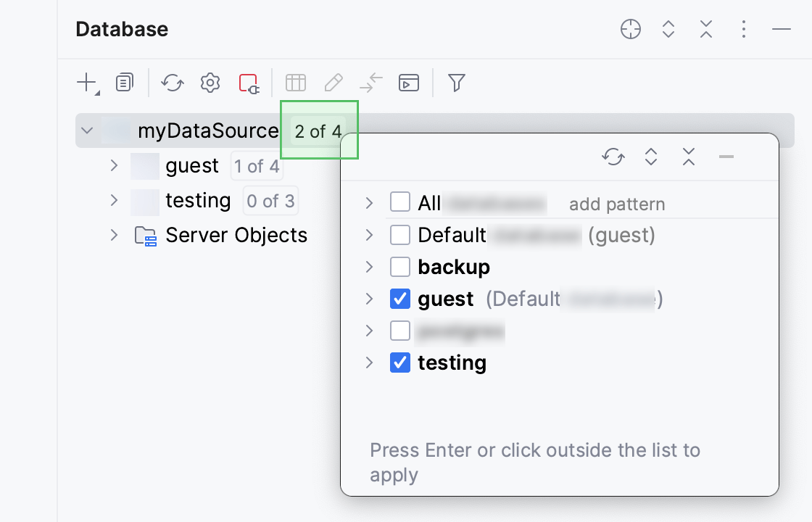
Task: Open a new query console
Action: point(408,83)
